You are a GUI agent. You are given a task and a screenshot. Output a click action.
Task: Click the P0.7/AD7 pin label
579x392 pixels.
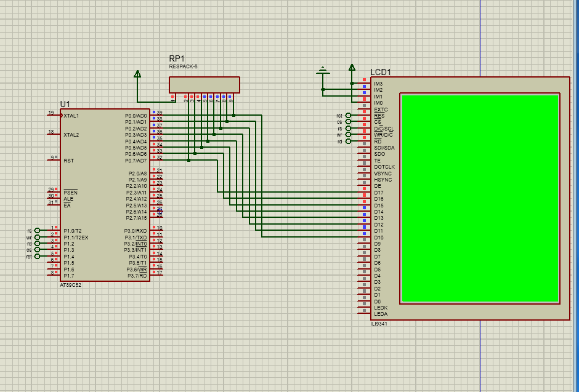tap(136, 161)
